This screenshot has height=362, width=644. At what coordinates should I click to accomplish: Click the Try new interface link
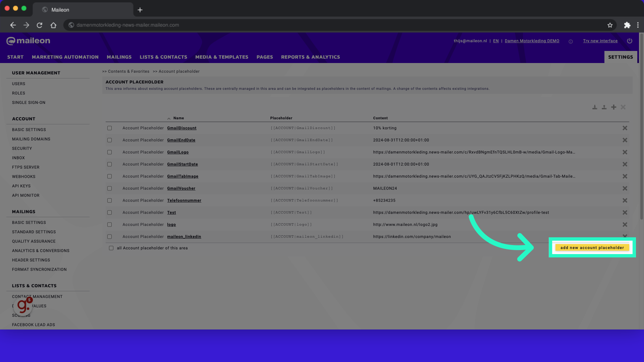[600, 41]
